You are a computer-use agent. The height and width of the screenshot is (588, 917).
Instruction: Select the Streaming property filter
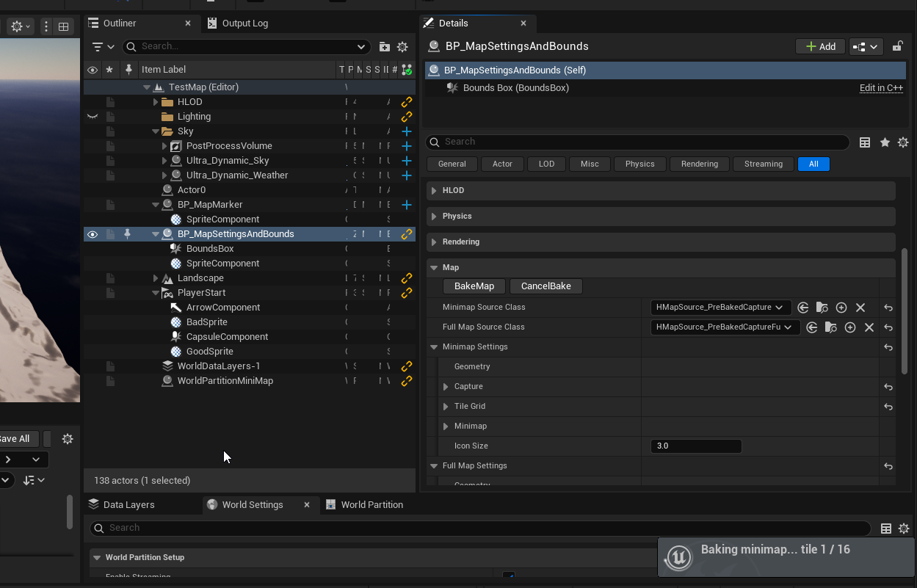tap(764, 164)
